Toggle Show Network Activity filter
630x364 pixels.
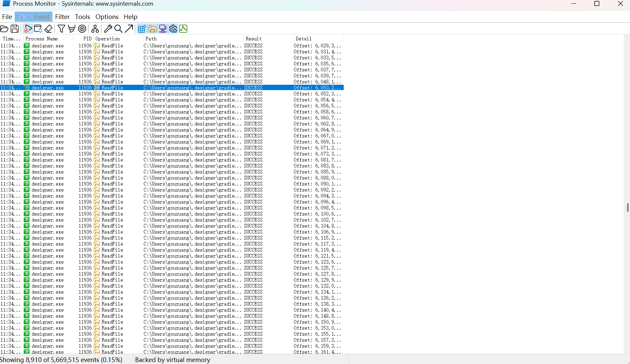[x=163, y=29]
